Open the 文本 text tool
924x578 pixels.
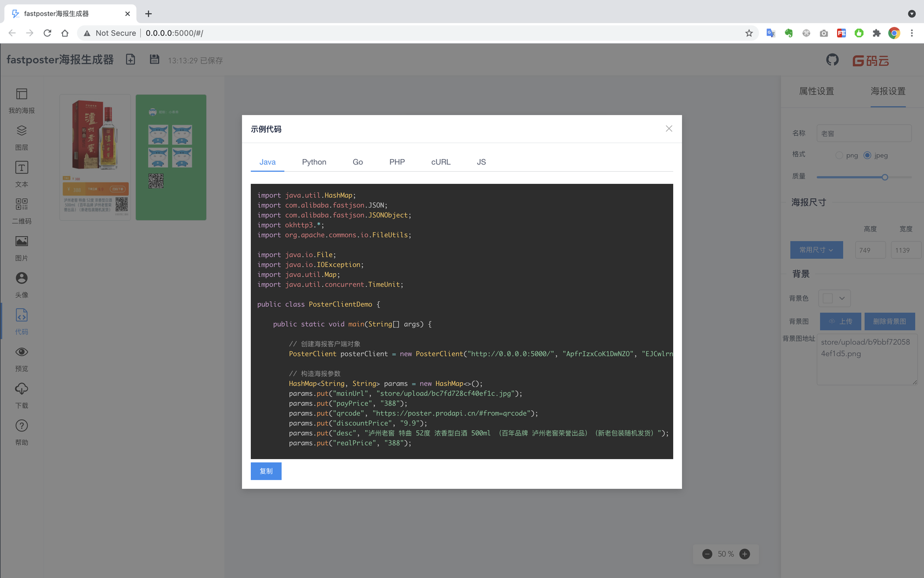pos(21,173)
